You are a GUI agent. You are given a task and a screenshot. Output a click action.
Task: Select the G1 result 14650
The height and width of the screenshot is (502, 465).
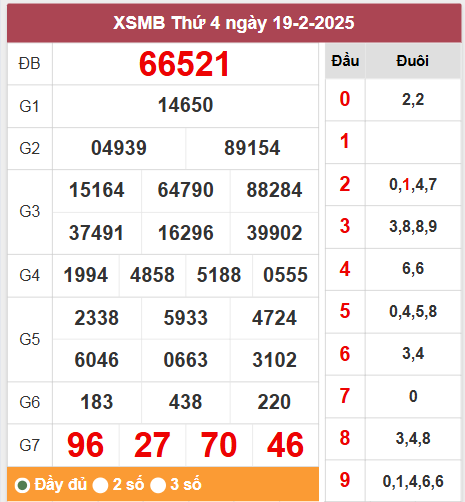point(185,105)
